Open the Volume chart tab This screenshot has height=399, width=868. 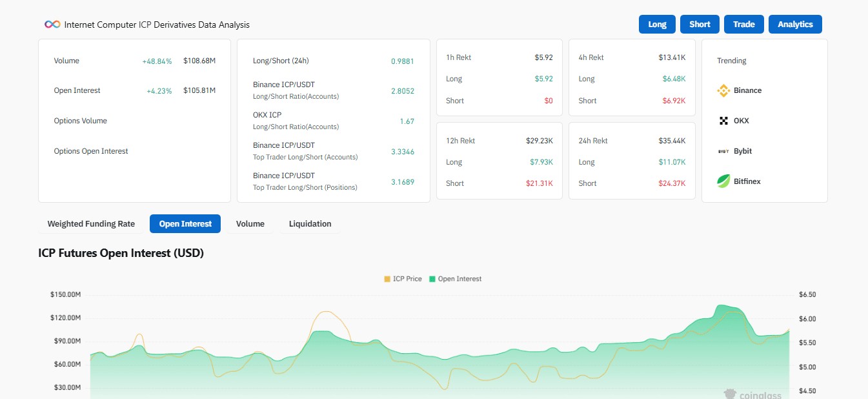[x=250, y=224]
